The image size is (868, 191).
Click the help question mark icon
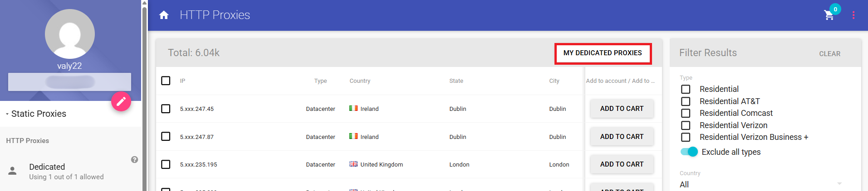coord(134,160)
